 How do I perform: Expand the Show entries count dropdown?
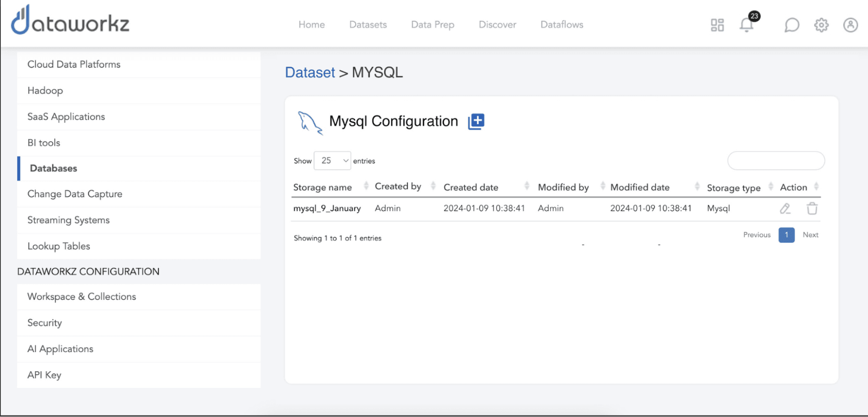pyautogui.click(x=332, y=161)
